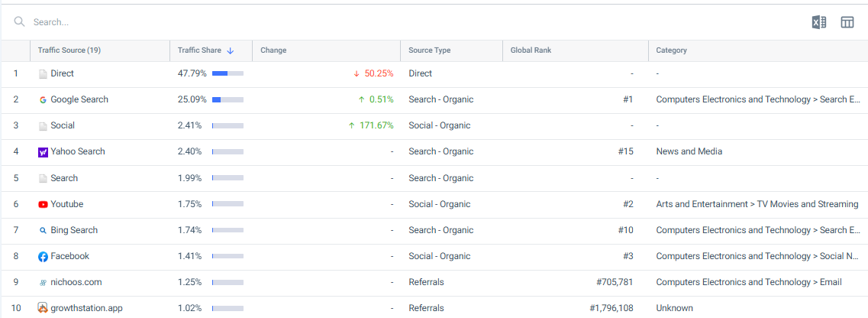Sort by Source Type column header
Screen dimensions: 868x318
[430, 50]
